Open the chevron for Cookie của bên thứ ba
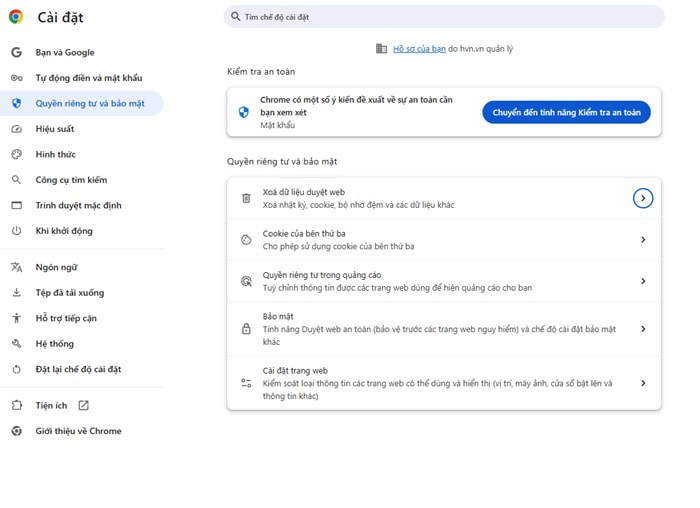The height and width of the screenshot is (508, 700). (x=643, y=240)
